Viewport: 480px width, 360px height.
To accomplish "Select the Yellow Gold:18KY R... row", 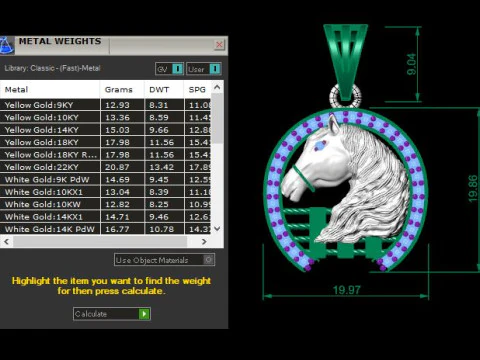I will click(105, 155).
